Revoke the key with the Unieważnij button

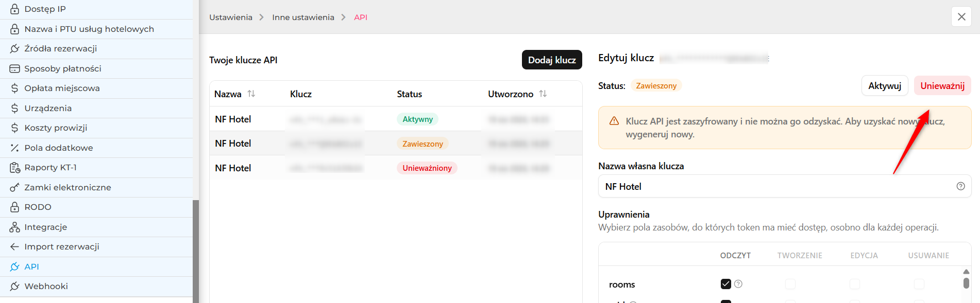tap(942, 86)
